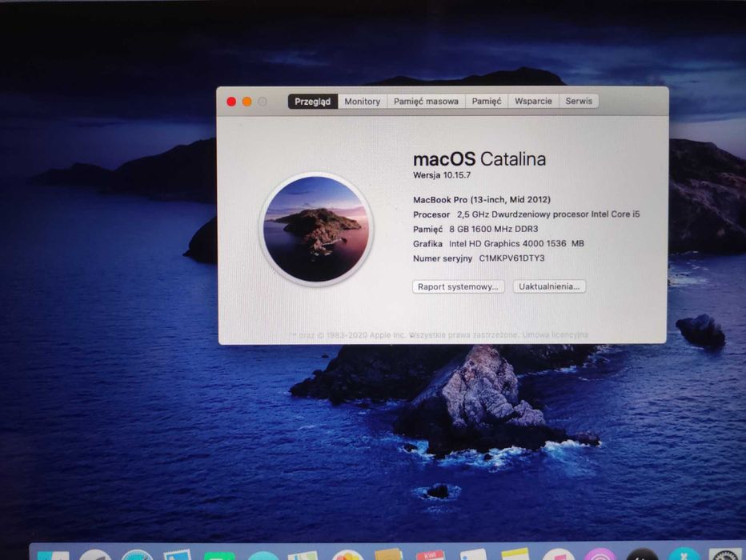Image resolution: width=746 pixels, height=560 pixels.
Task: Click the Intel HD Graphics 4000 line
Action: 498,243
